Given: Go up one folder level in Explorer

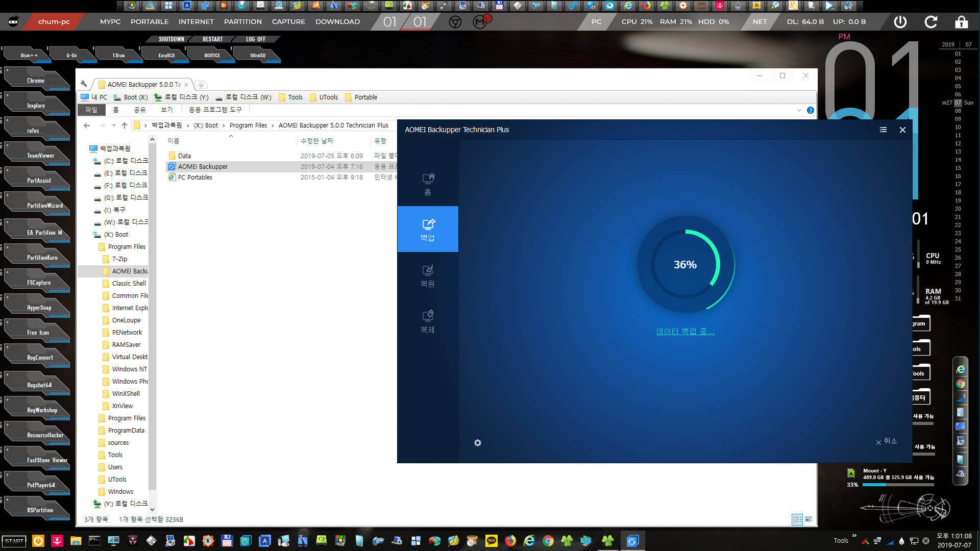Looking at the screenshot, I should point(125,126).
